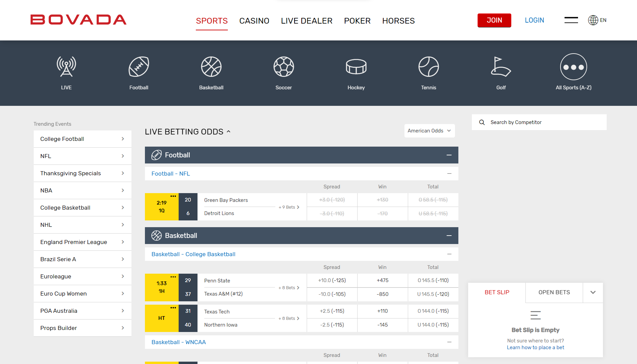Click the yellow 2:19 game clock tile
This screenshot has width=637, height=364.
[x=161, y=207]
